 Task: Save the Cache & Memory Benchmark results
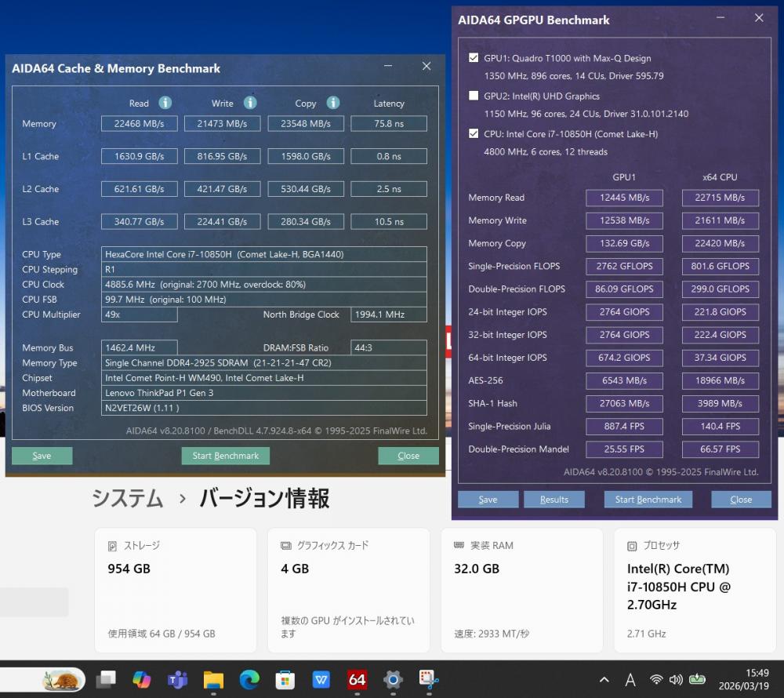(x=42, y=456)
